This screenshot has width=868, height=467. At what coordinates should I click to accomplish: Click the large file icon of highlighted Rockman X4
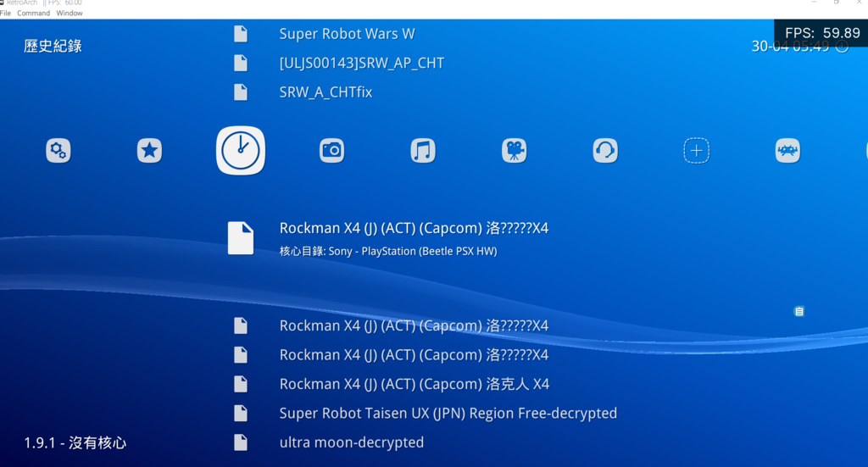tap(241, 238)
